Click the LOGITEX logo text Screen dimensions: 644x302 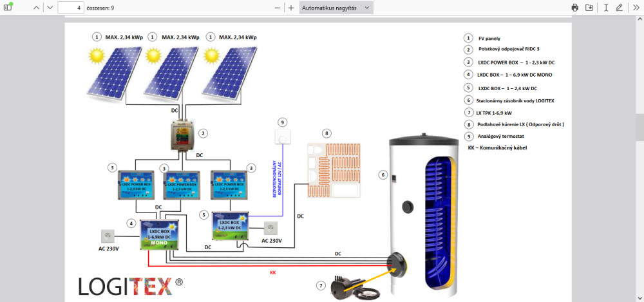[125, 287]
